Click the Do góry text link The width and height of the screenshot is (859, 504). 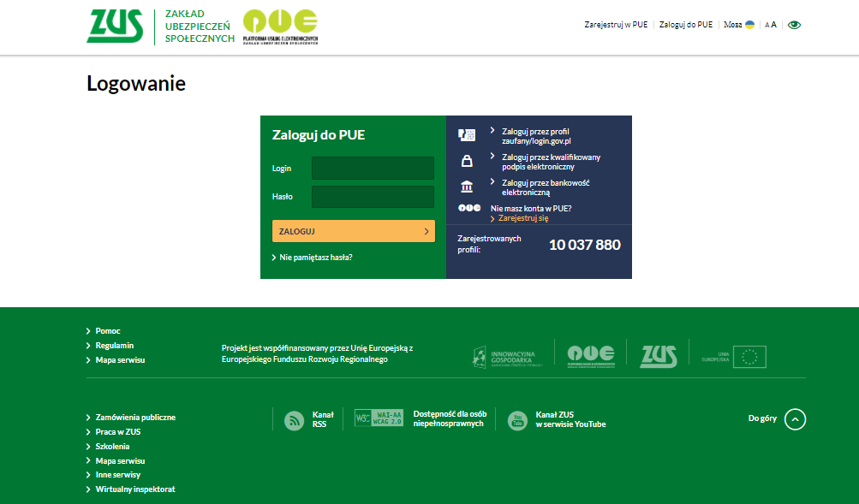click(x=762, y=418)
